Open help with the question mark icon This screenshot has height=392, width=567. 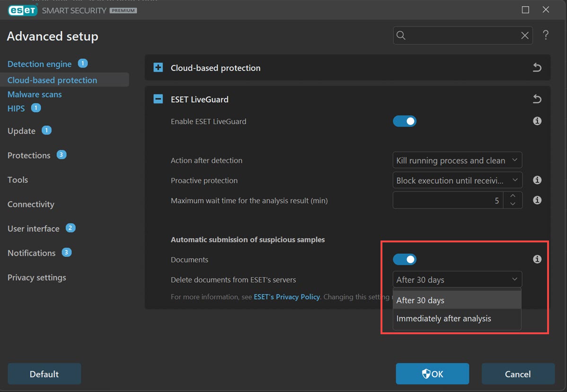[546, 35]
